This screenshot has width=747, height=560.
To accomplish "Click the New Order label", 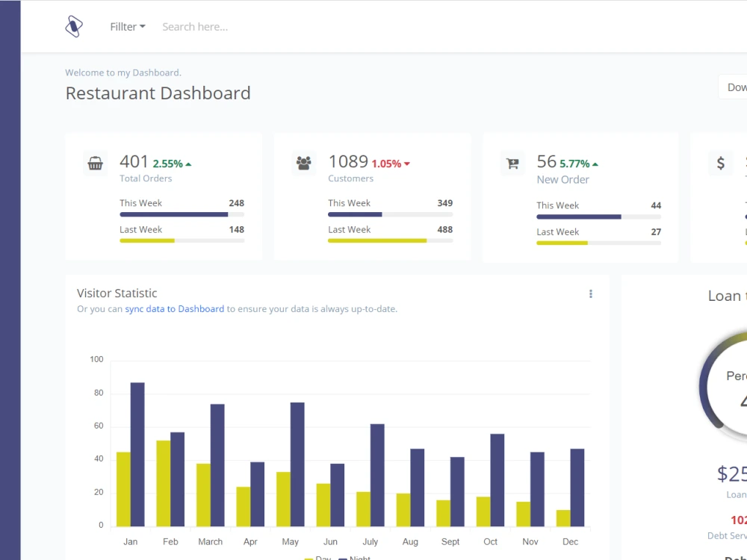I will pyautogui.click(x=562, y=179).
